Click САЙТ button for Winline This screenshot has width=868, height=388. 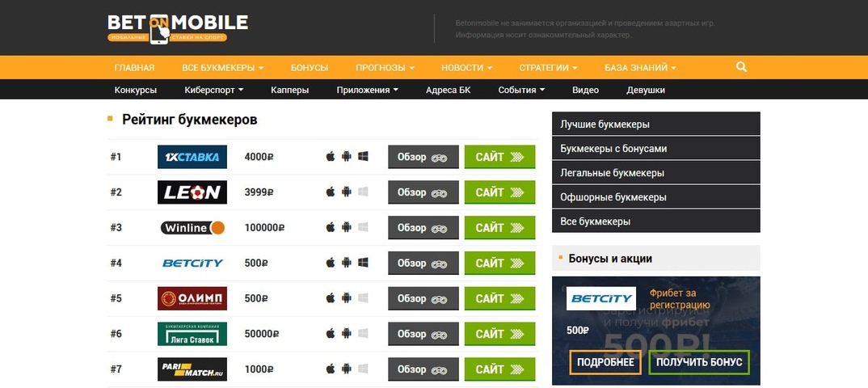coord(500,227)
